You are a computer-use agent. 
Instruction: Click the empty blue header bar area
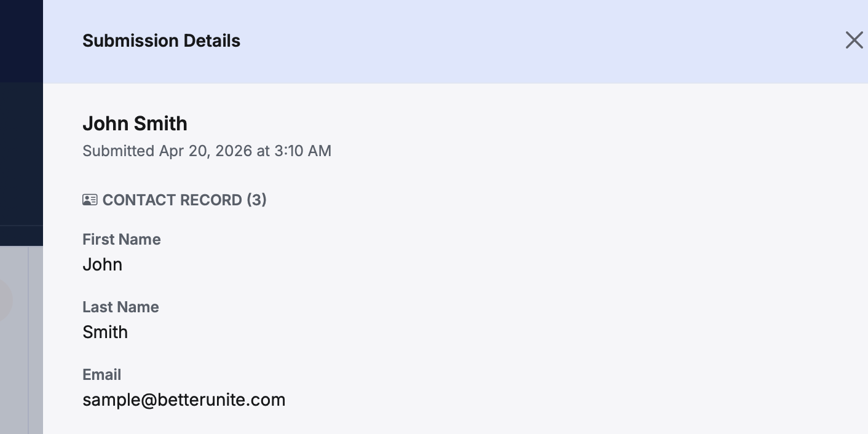[x=523, y=41]
